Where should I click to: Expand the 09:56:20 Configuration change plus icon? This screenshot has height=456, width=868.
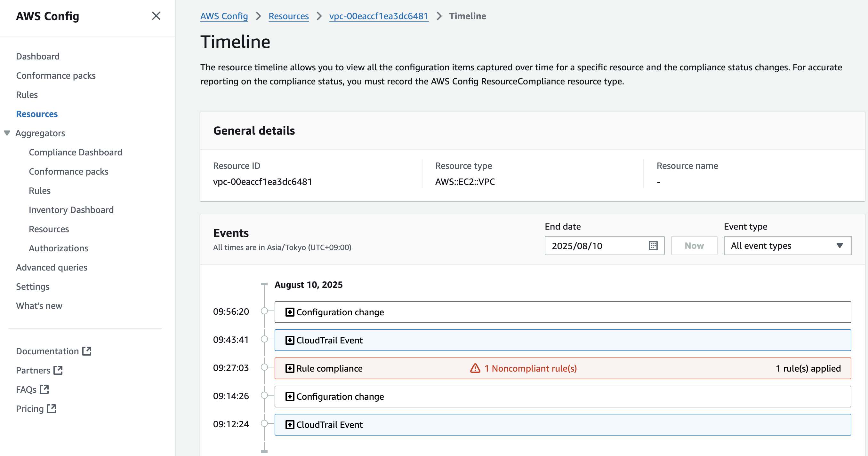coord(289,312)
